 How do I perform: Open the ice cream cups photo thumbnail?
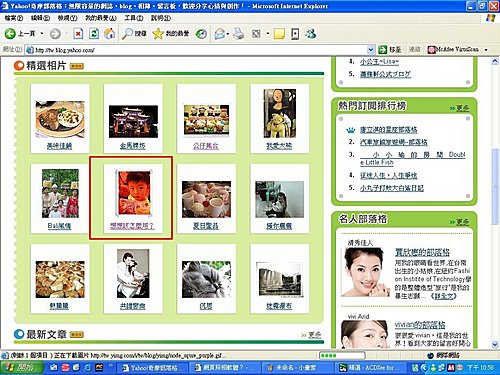206,199
